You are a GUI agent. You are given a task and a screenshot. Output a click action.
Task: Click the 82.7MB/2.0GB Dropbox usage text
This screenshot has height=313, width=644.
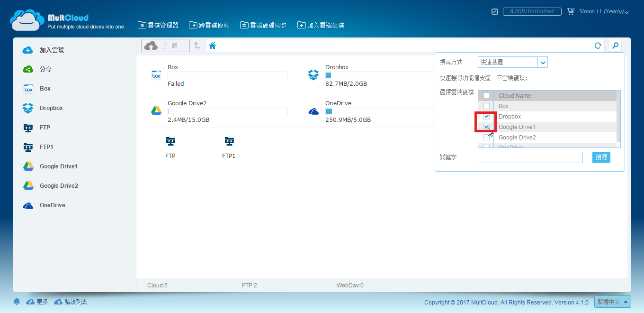coord(346,84)
